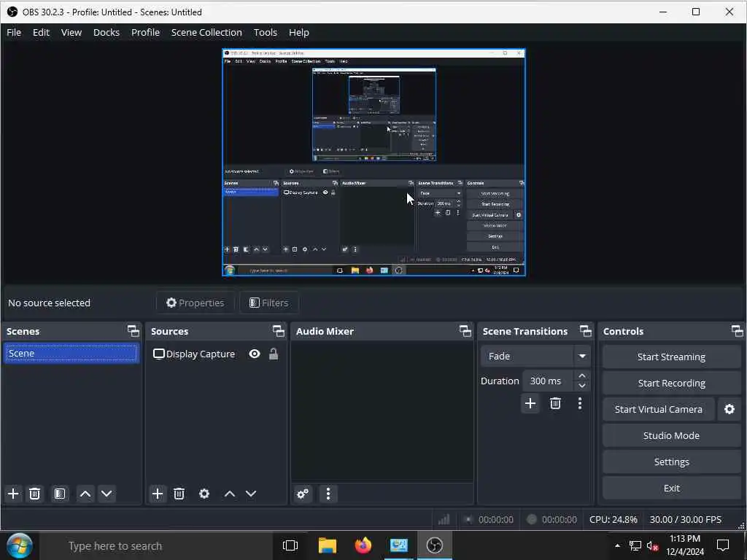
Task: Click the muted volume tray icon
Action: pos(653,545)
